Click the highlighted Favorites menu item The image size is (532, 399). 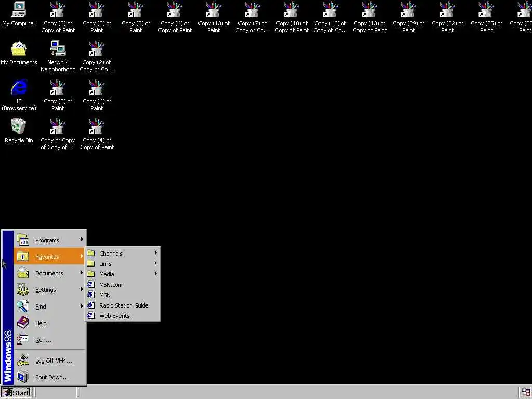49,257
